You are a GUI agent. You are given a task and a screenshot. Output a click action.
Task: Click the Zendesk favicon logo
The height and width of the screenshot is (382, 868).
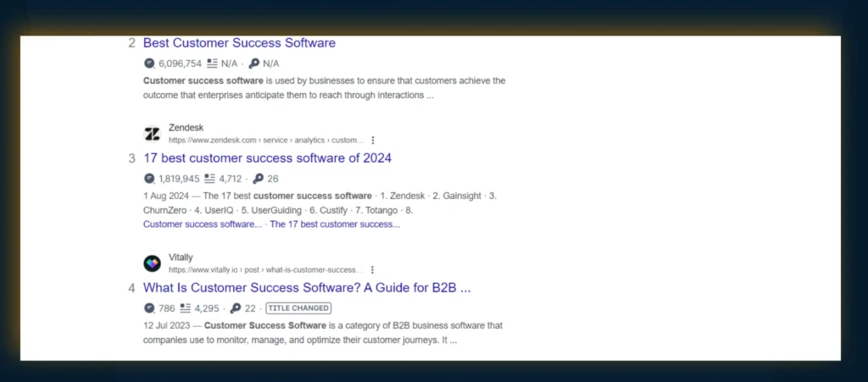tap(152, 134)
